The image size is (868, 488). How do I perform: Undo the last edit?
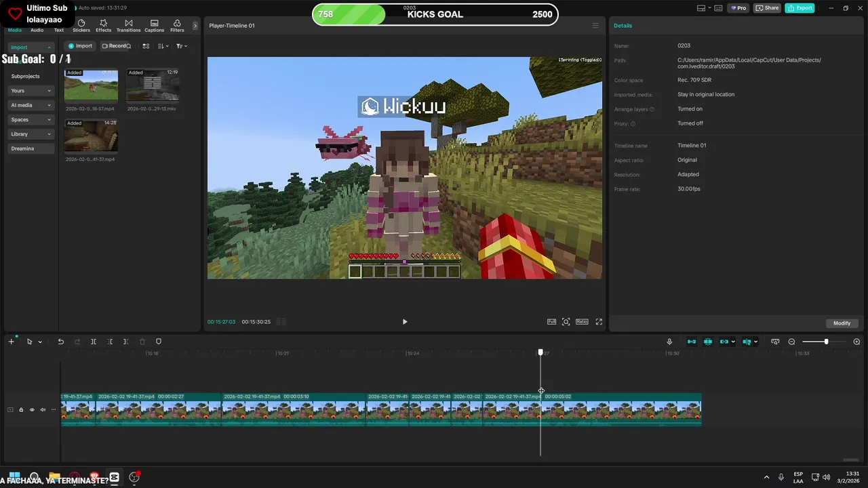(x=60, y=342)
